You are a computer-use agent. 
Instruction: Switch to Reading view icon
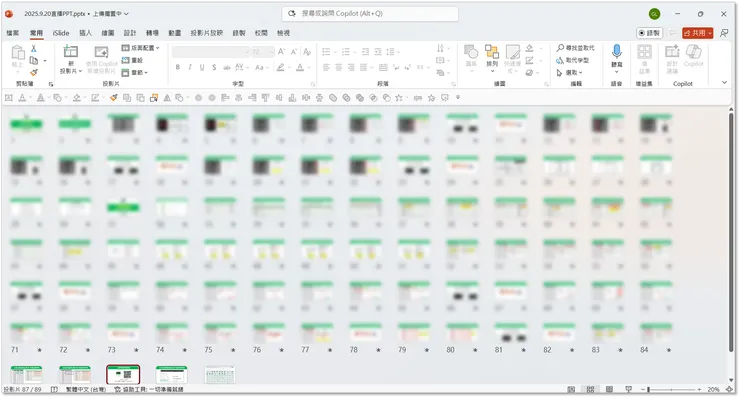609,390
